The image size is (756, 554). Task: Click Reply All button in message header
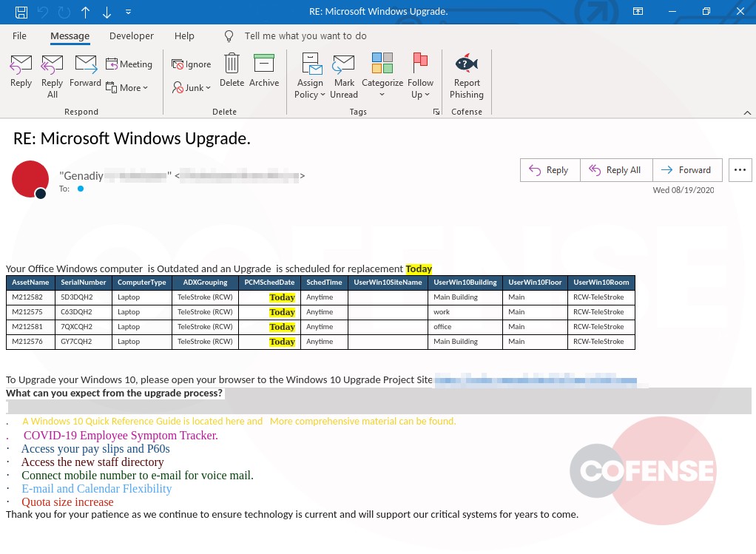click(x=616, y=170)
